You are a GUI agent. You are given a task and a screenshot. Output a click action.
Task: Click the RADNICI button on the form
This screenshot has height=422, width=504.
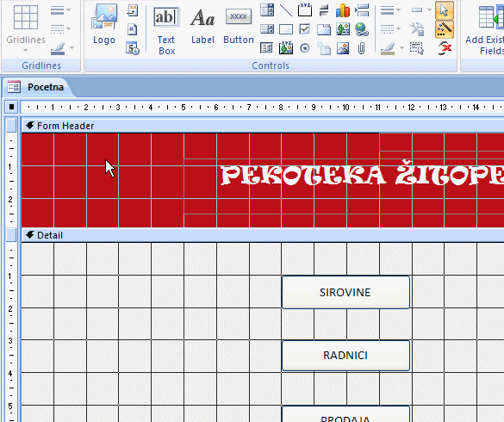[x=345, y=355]
